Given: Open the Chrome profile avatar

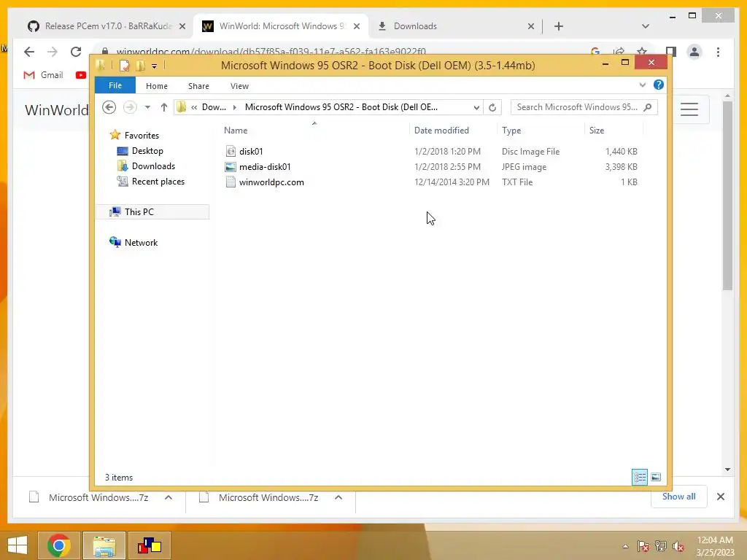Looking at the screenshot, I should point(694,52).
